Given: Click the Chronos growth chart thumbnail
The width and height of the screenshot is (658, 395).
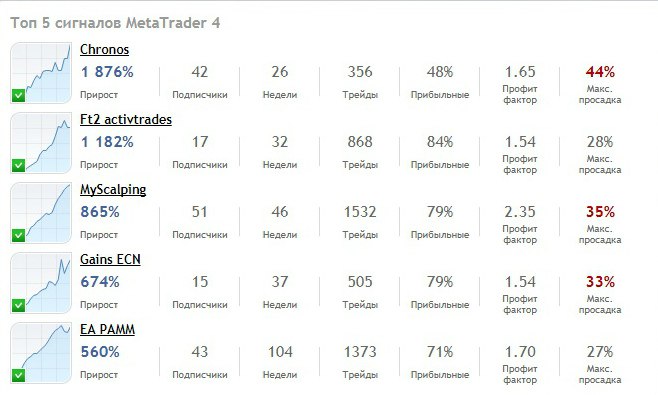Looking at the screenshot, I should pyautogui.click(x=41, y=73).
